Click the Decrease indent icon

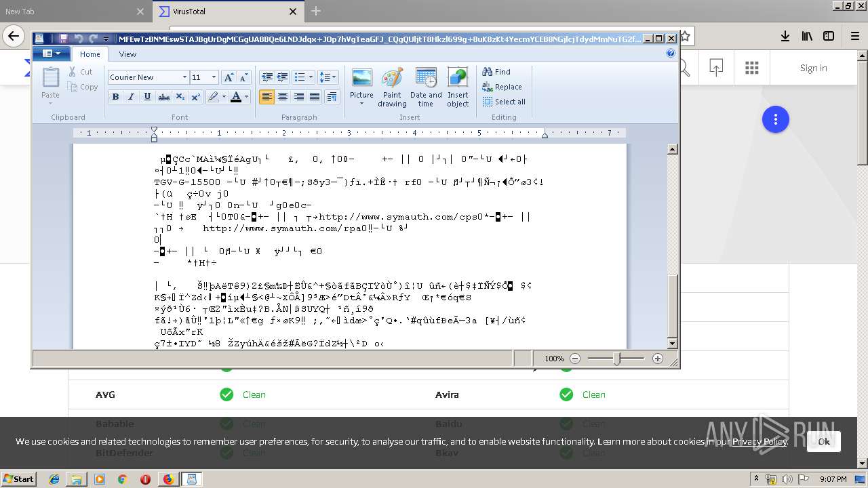tap(267, 77)
